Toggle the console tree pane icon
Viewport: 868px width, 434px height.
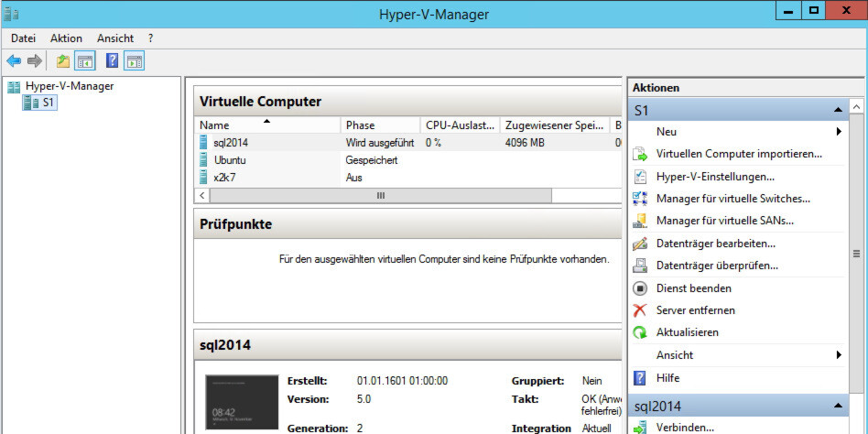point(85,61)
